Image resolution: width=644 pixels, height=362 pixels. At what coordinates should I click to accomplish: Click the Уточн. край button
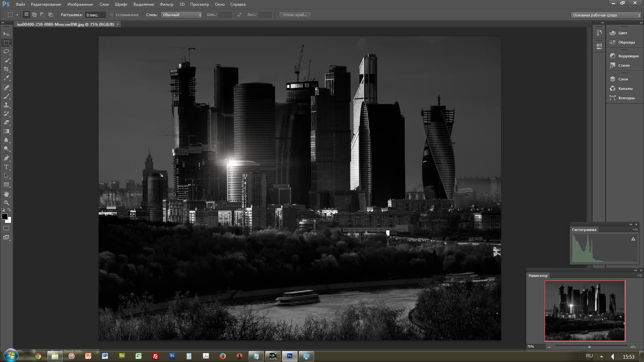click(295, 15)
